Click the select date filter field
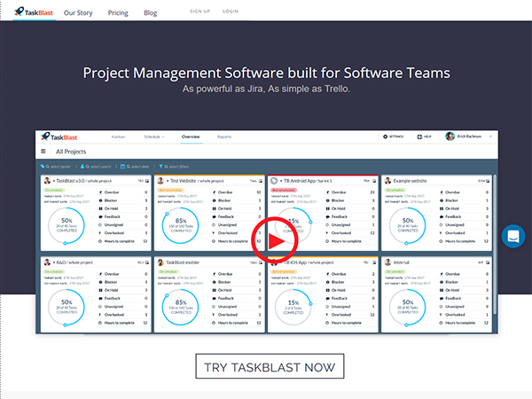 (137, 167)
